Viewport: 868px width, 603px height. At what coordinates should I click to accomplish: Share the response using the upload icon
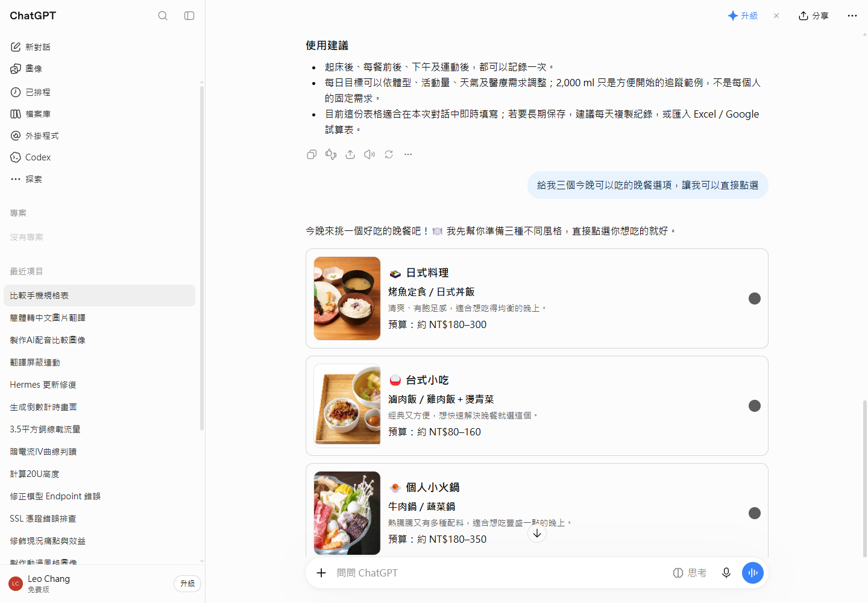350,154
